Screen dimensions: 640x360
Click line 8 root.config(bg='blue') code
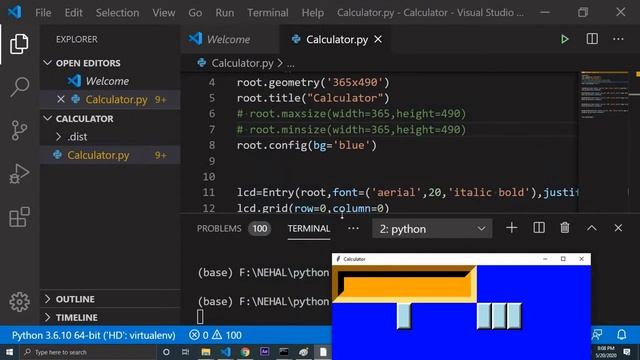pos(307,145)
